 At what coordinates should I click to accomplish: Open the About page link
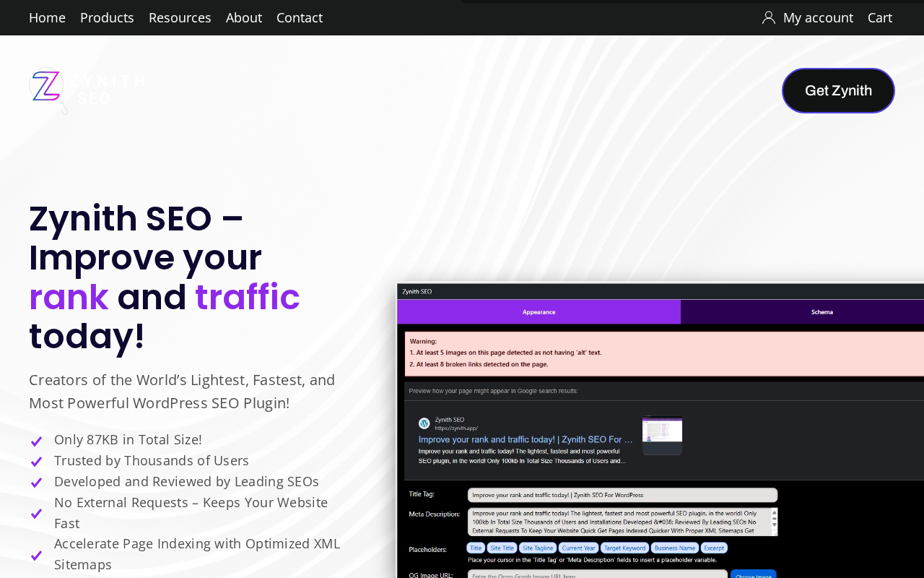tap(244, 17)
